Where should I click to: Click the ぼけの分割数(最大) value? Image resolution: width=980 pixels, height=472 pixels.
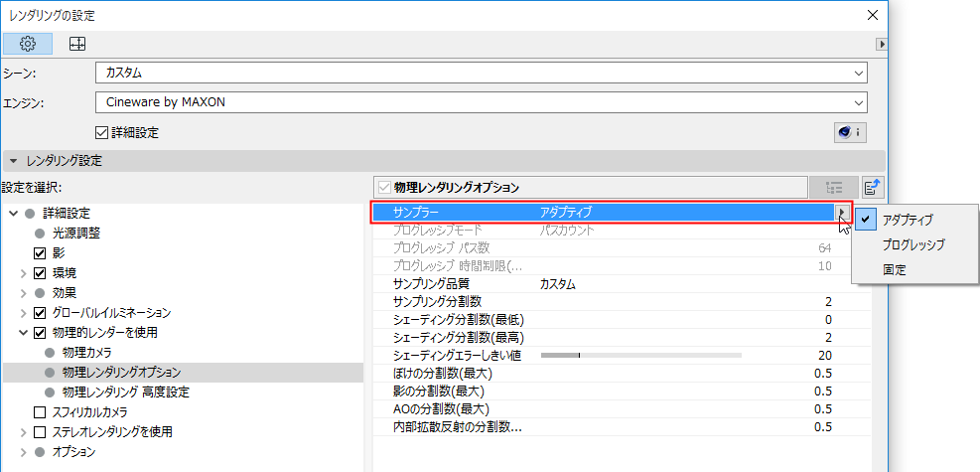[823, 374]
